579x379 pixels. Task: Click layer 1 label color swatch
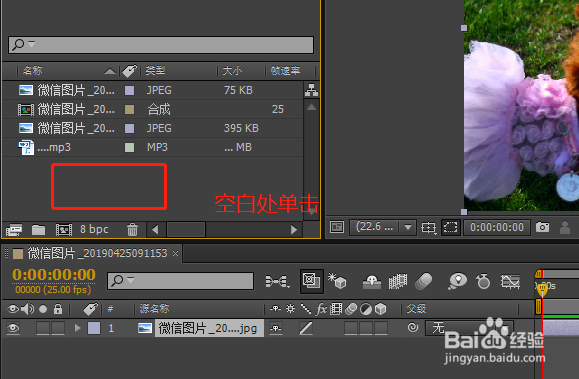tap(94, 328)
